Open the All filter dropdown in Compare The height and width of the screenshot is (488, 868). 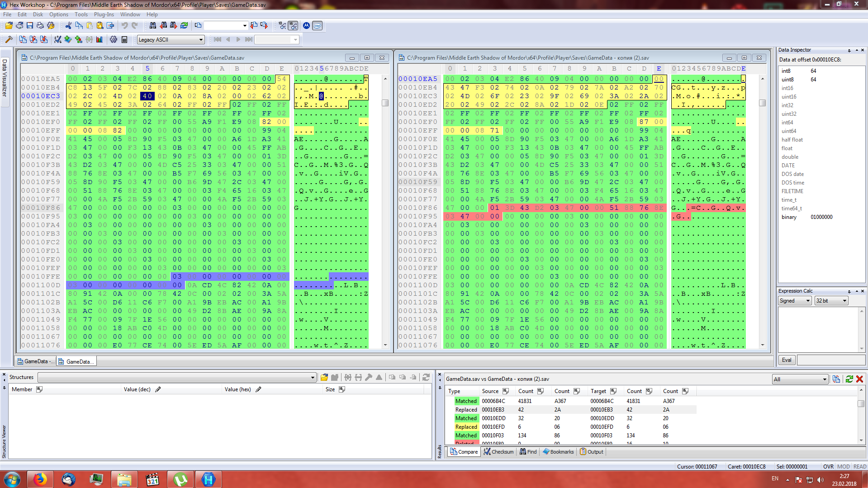(x=800, y=379)
